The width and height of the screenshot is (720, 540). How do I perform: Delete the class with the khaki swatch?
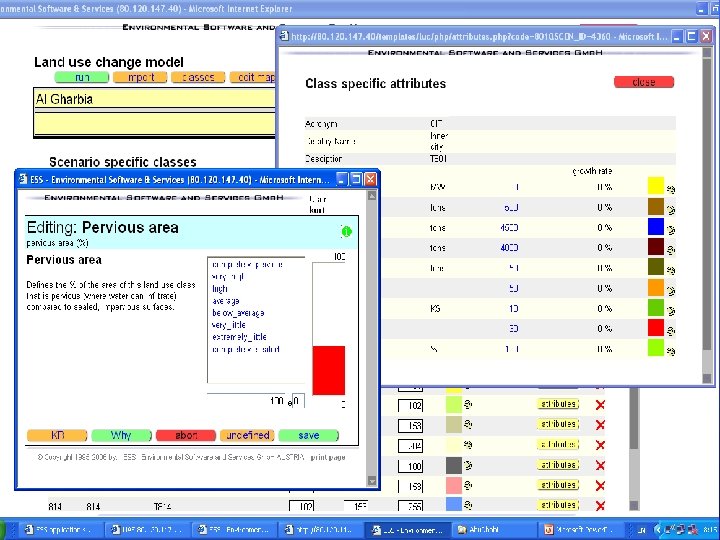(600, 425)
